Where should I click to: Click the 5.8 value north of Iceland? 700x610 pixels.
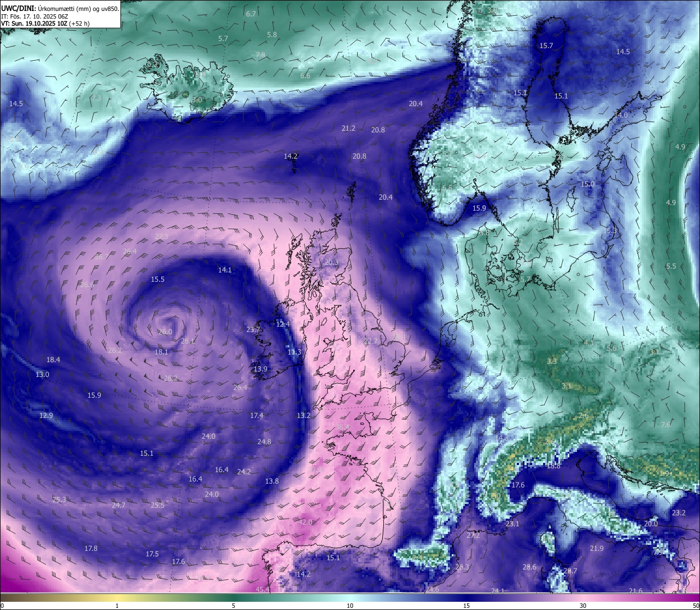272,35
